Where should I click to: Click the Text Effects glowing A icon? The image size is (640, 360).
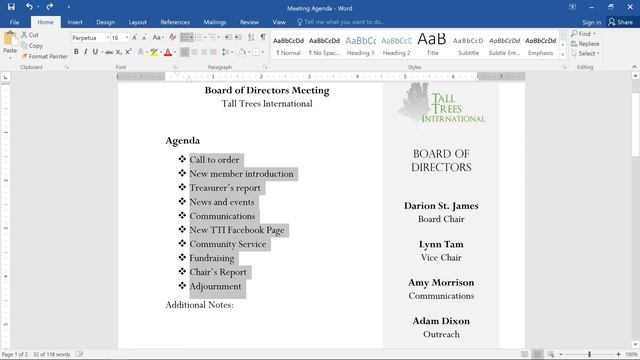pyautogui.click(x=140, y=52)
